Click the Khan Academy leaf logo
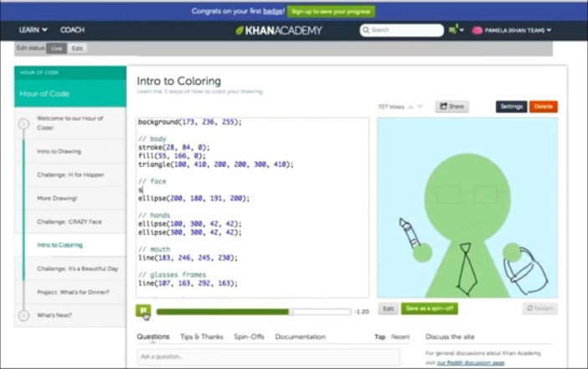This screenshot has height=369, width=588. click(x=240, y=30)
